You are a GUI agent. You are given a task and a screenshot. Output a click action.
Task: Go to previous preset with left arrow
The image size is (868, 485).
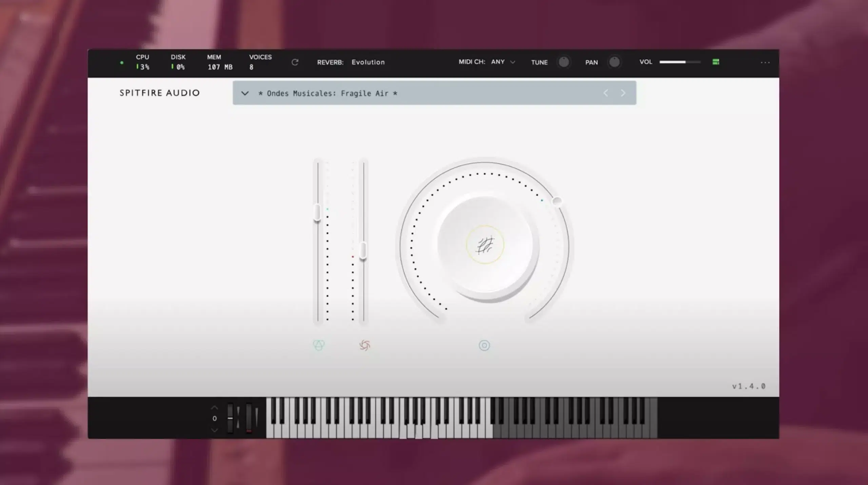coord(606,93)
